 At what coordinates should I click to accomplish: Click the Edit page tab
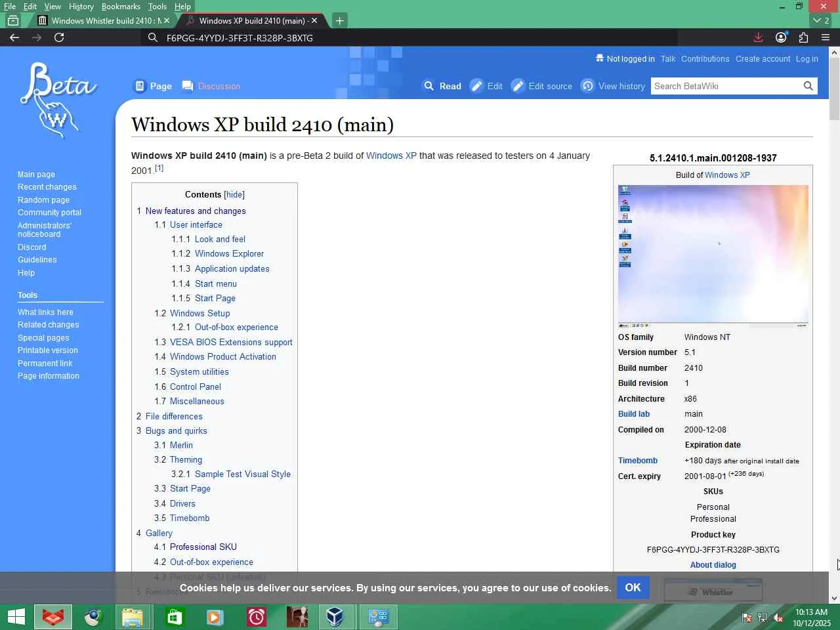pyautogui.click(x=486, y=86)
